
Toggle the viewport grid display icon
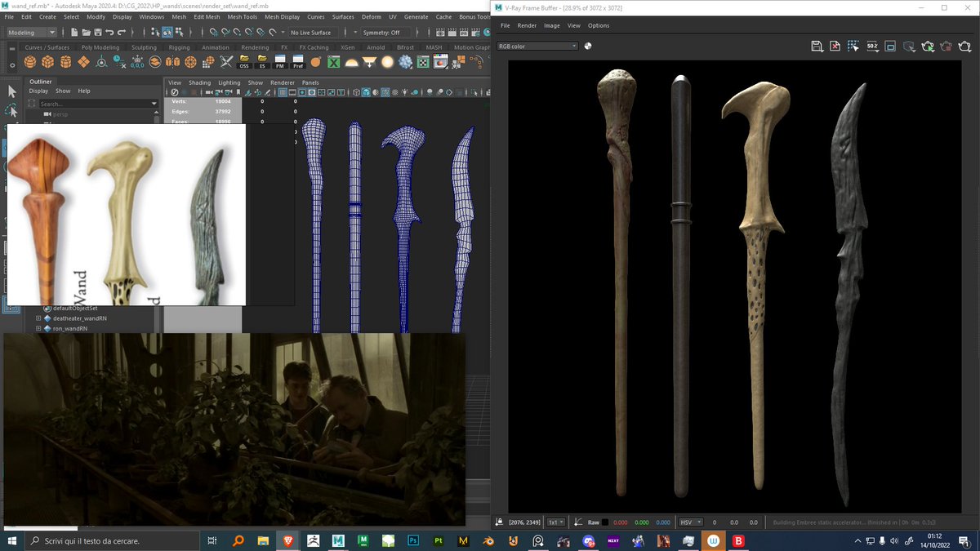coord(282,93)
